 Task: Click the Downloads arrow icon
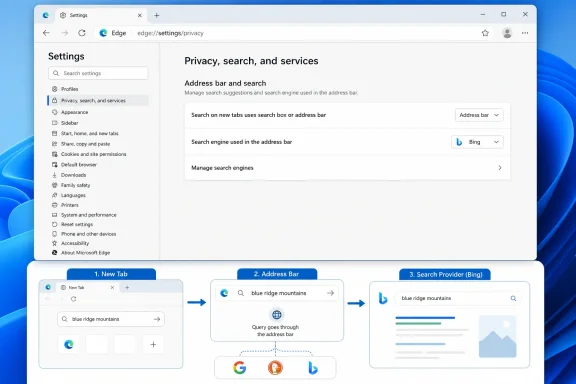point(55,175)
